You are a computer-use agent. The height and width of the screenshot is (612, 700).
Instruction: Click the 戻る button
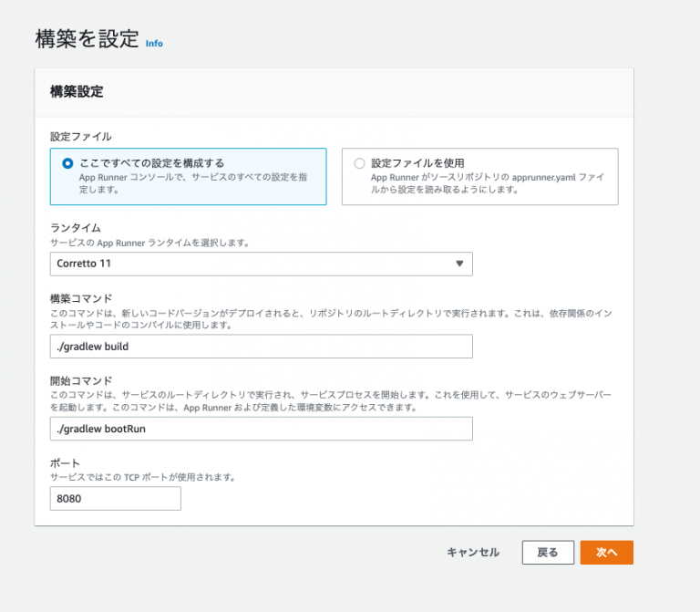pos(548,553)
